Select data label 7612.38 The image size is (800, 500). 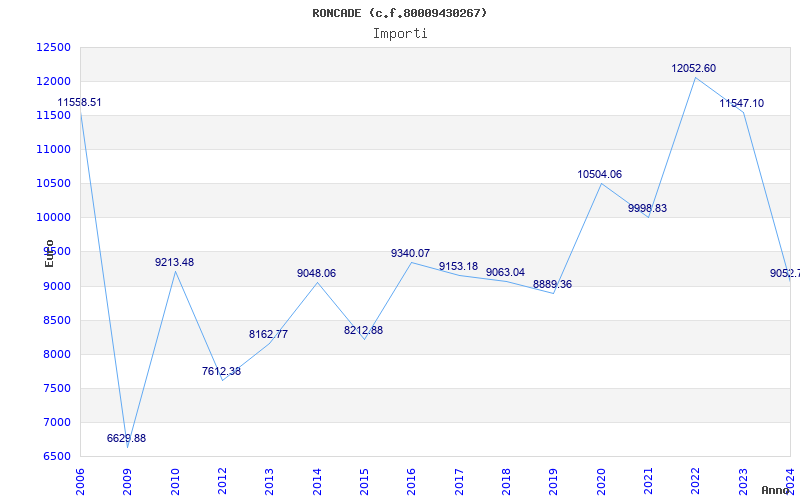221,371
